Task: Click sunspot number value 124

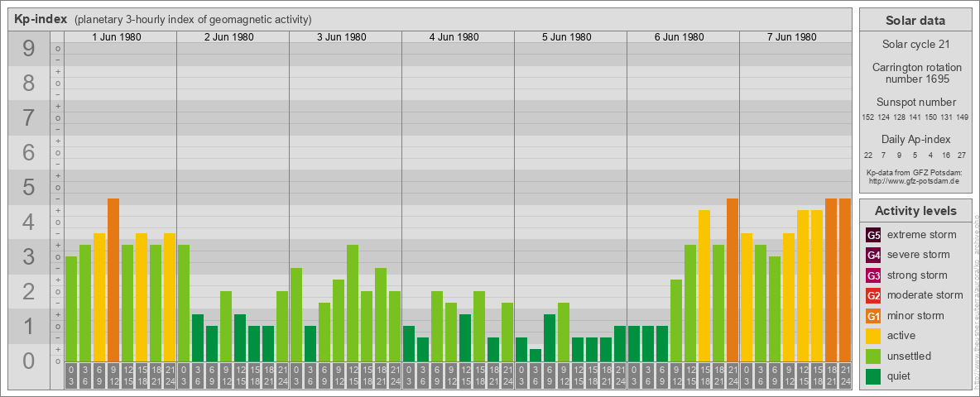Action: [884, 117]
